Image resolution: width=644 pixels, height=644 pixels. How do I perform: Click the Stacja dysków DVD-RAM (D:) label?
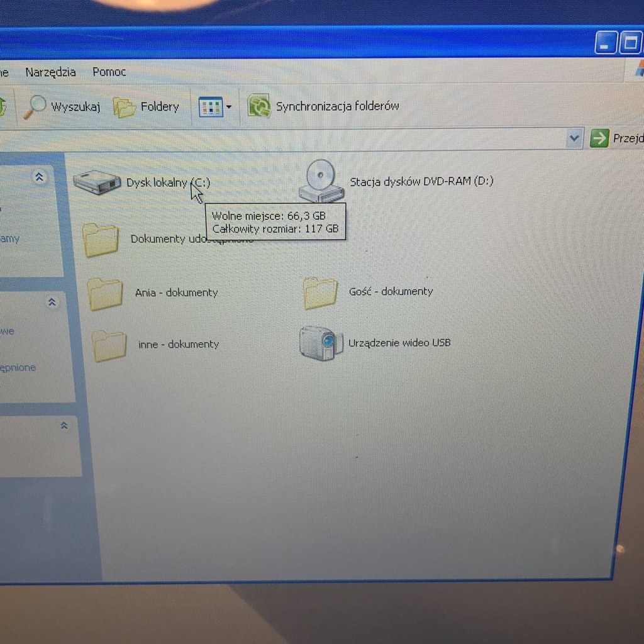[421, 181]
